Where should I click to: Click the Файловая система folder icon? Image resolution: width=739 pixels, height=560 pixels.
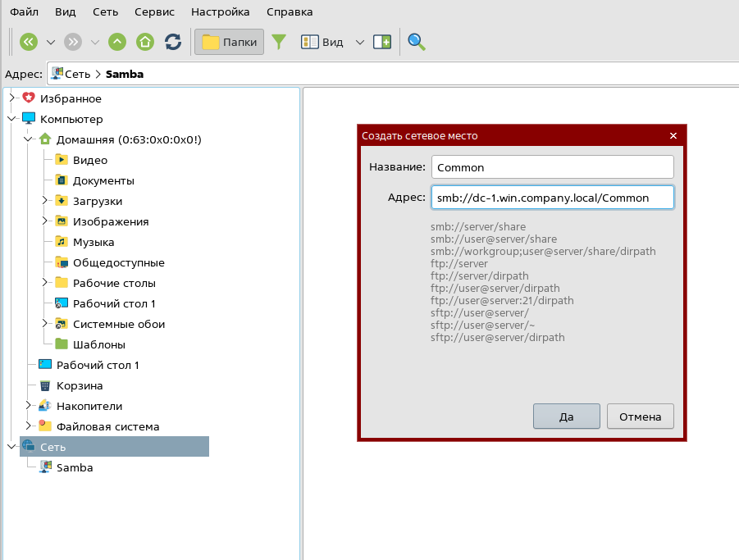tap(45, 426)
